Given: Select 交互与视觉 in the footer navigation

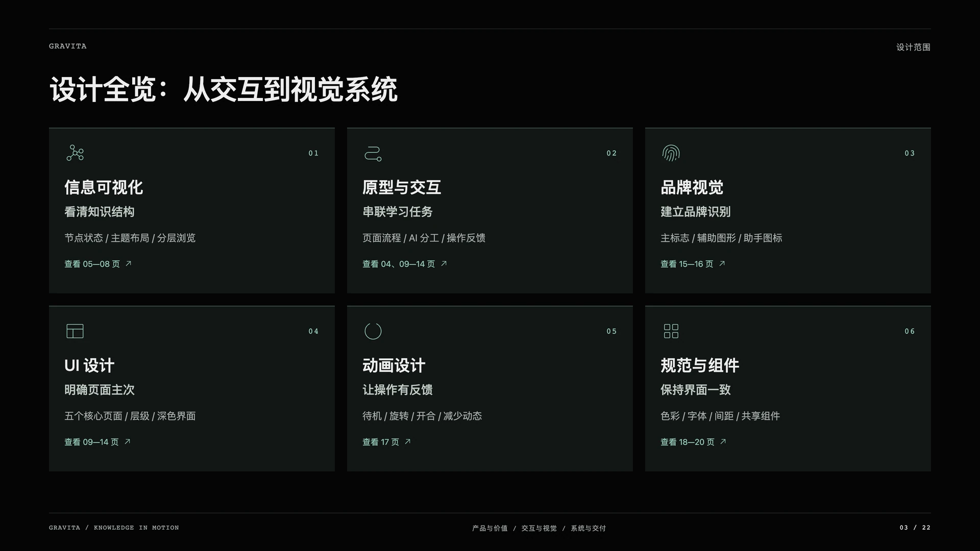Looking at the screenshot, I should point(539,528).
